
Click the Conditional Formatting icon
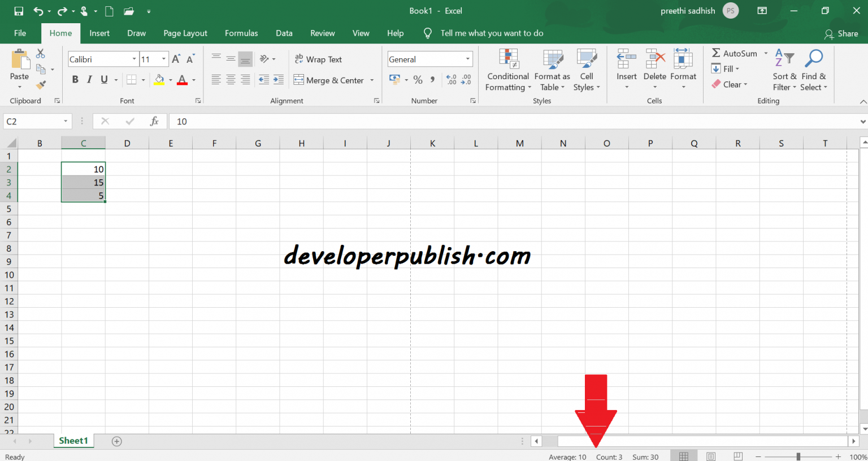[x=507, y=70]
